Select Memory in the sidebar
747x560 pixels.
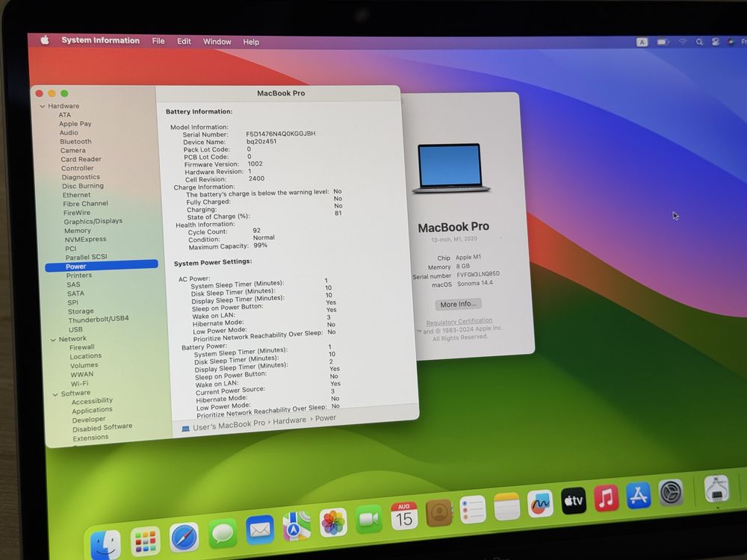[x=77, y=231]
